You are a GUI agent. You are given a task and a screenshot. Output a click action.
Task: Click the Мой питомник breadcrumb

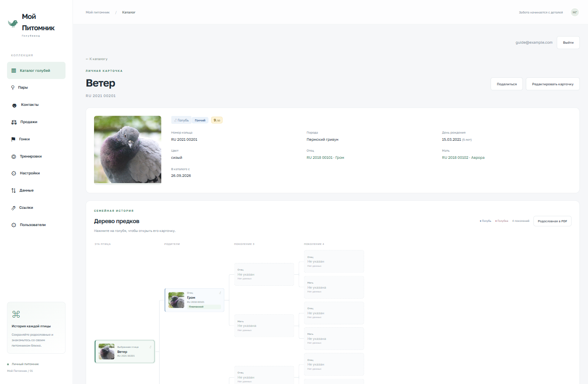97,13
